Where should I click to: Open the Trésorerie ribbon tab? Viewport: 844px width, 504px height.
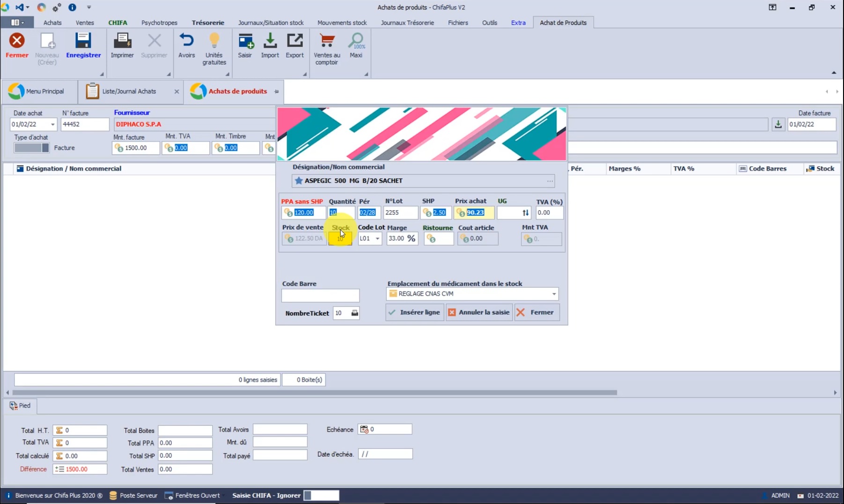208,22
